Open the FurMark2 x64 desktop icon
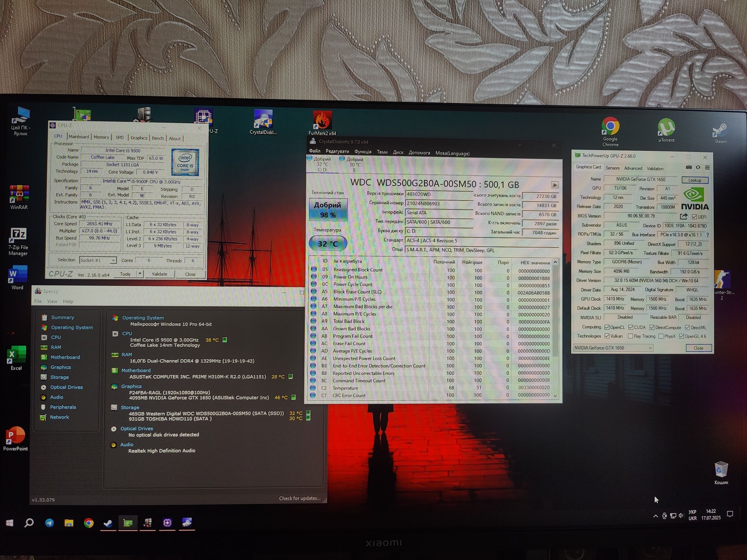Screen dimensions: 747x560 point(322,123)
